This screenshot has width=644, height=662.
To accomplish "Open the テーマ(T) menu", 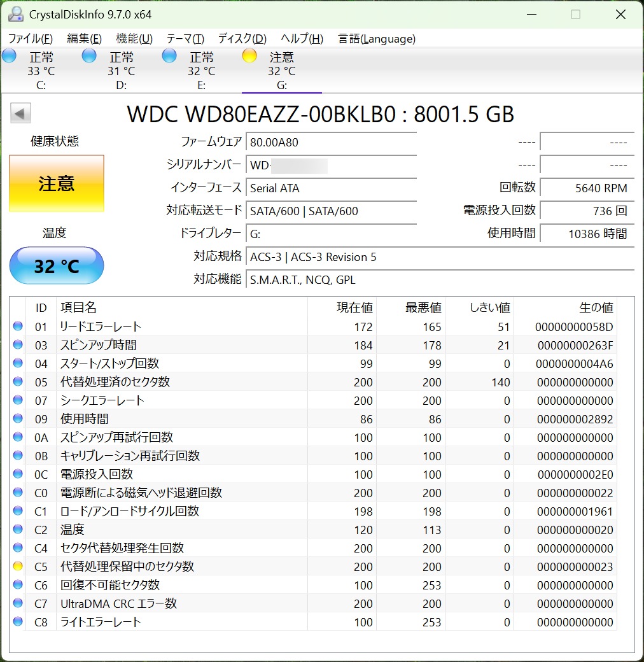I will [185, 39].
